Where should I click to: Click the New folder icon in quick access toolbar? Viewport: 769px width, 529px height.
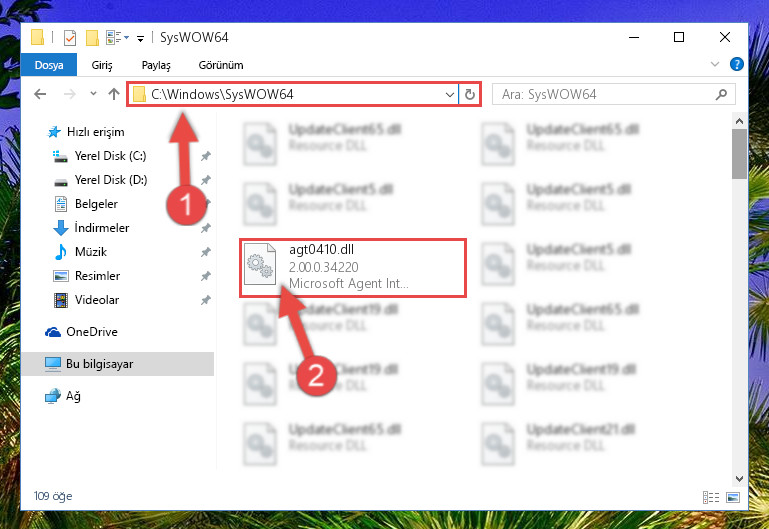click(92, 38)
